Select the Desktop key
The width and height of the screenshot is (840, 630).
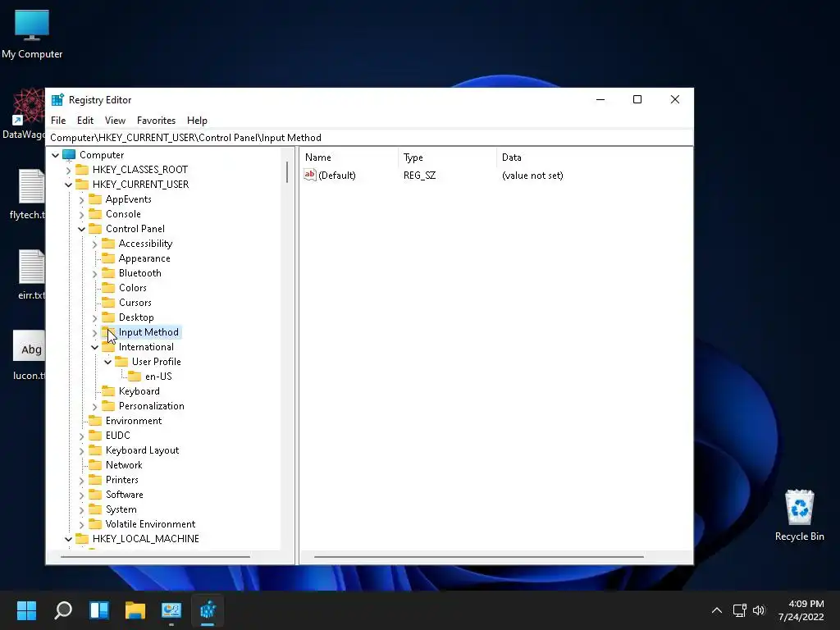(136, 317)
